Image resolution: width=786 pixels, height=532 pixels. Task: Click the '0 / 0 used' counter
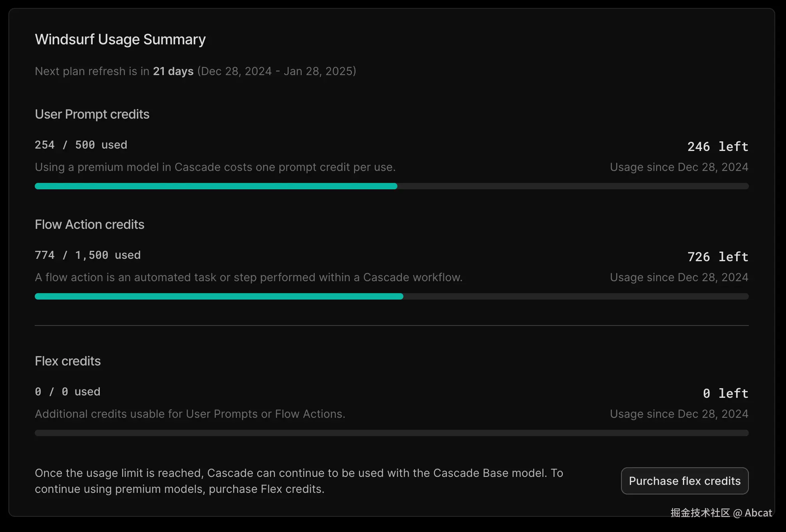click(67, 392)
